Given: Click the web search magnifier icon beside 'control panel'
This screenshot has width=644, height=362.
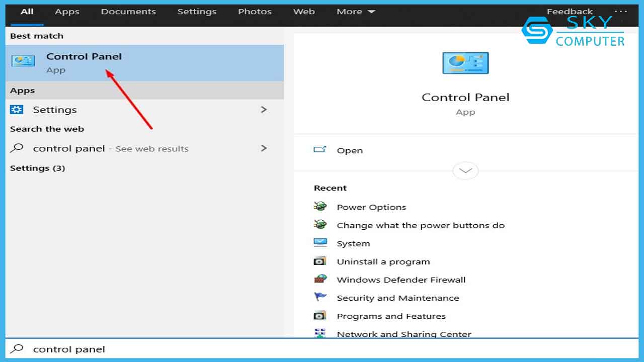Looking at the screenshot, I should [17, 148].
